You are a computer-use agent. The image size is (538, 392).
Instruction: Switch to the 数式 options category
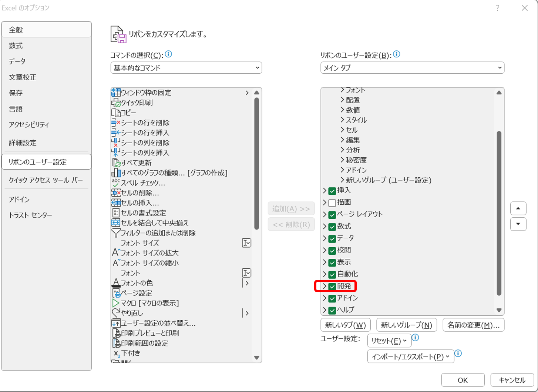[x=16, y=46]
